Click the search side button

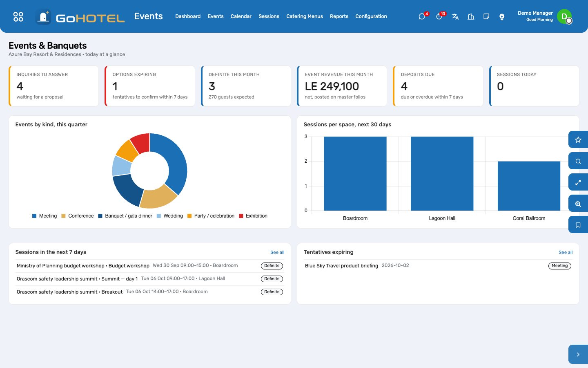tap(578, 161)
